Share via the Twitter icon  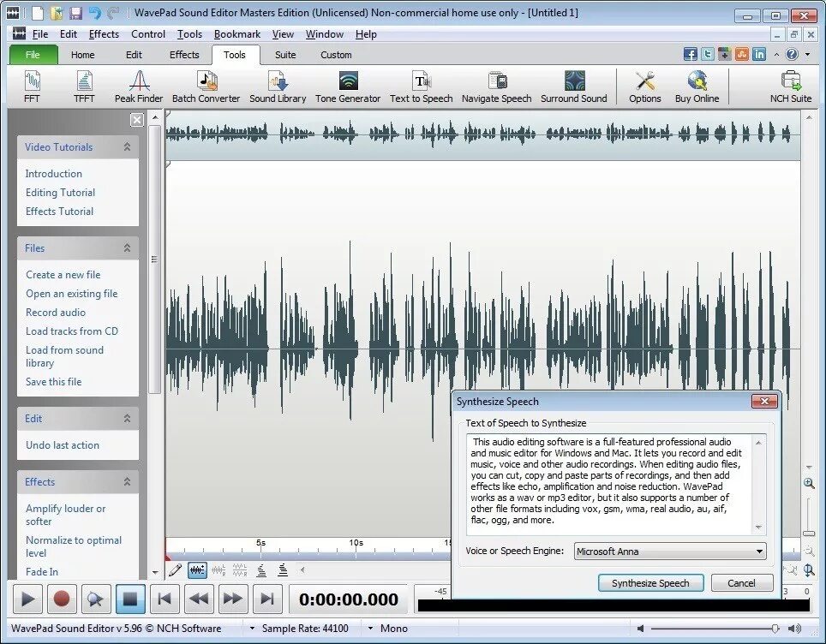708,54
